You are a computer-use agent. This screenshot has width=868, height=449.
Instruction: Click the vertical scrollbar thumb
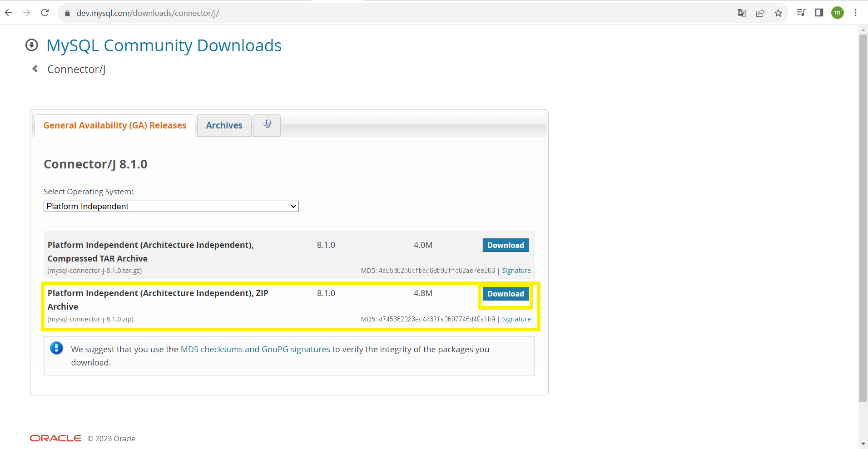point(863,218)
